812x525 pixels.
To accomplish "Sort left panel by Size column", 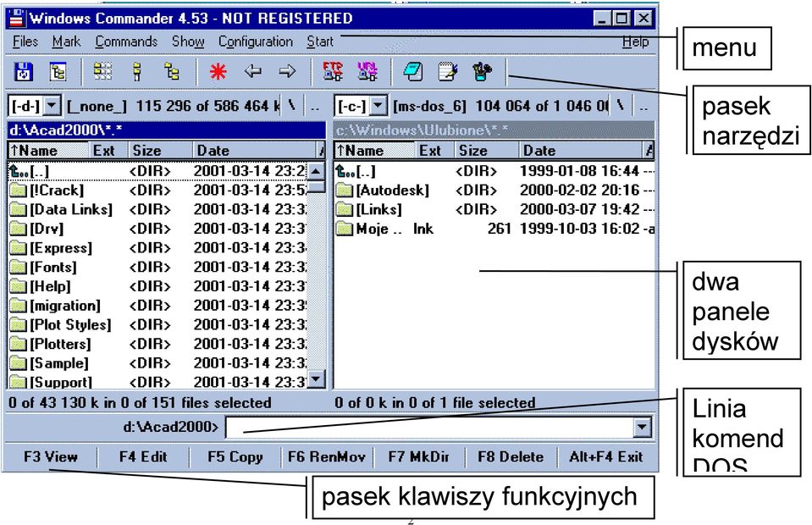I will click(161, 151).
